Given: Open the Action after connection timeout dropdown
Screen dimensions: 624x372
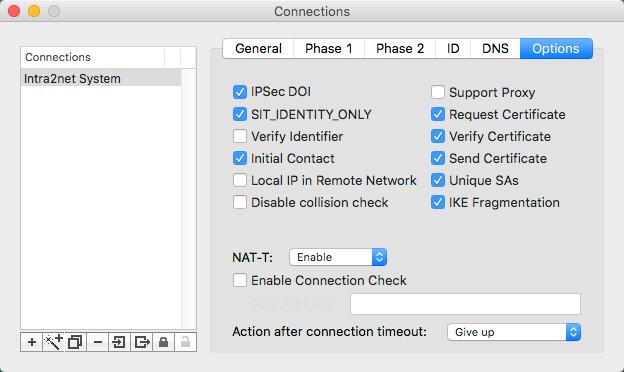Looking at the screenshot, I should [x=514, y=332].
